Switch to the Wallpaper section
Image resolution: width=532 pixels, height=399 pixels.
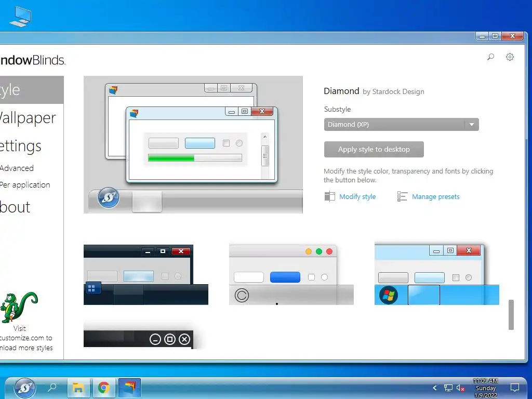(28, 118)
